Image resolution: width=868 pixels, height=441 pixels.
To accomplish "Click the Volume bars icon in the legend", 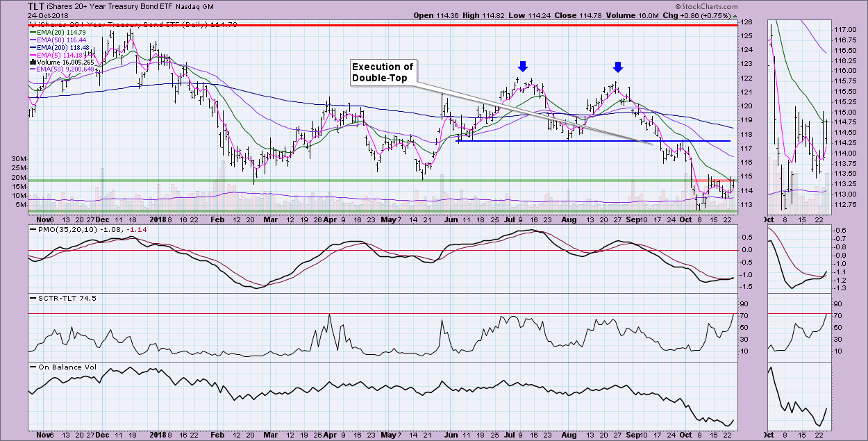I will (x=31, y=62).
